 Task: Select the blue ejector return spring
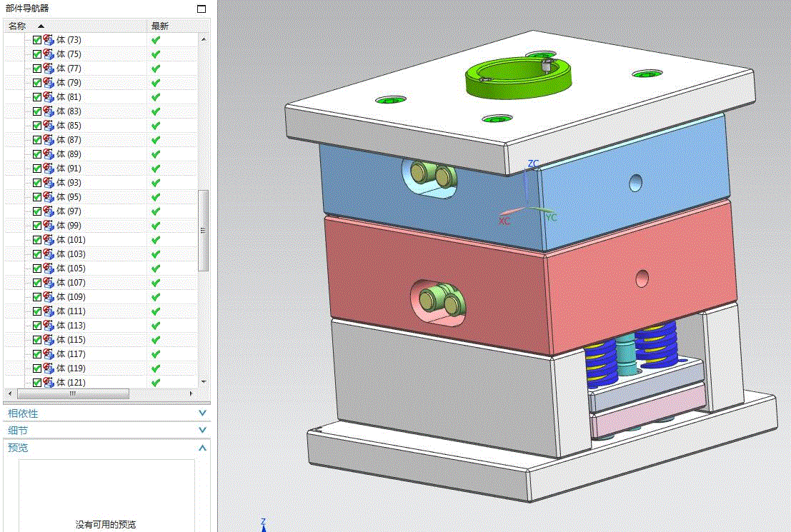pyautogui.click(x=656, y=344)
